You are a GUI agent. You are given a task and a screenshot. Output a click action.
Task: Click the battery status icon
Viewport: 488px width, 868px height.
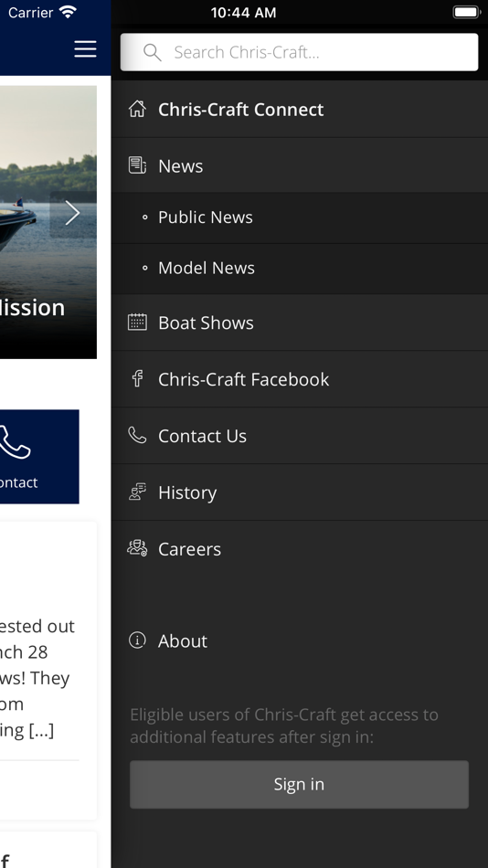click(466, 12)
